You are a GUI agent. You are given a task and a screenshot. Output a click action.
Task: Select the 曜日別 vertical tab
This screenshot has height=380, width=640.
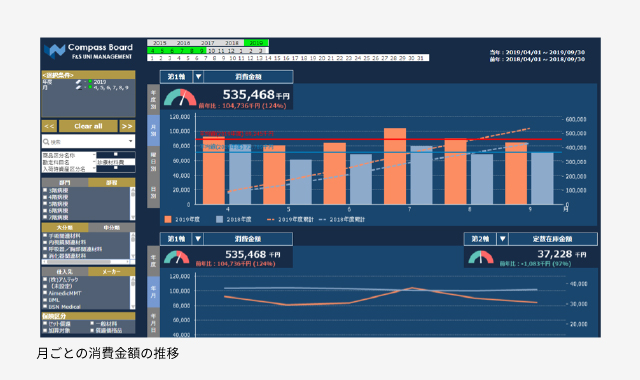pos(153,162)
